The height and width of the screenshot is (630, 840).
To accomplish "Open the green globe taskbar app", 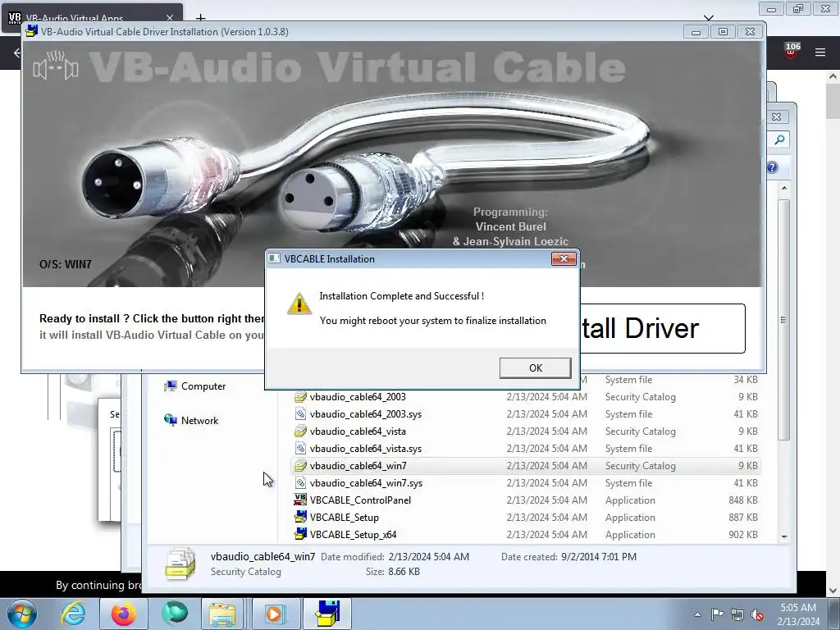I will pyautogui.click(x=175, y=614).
